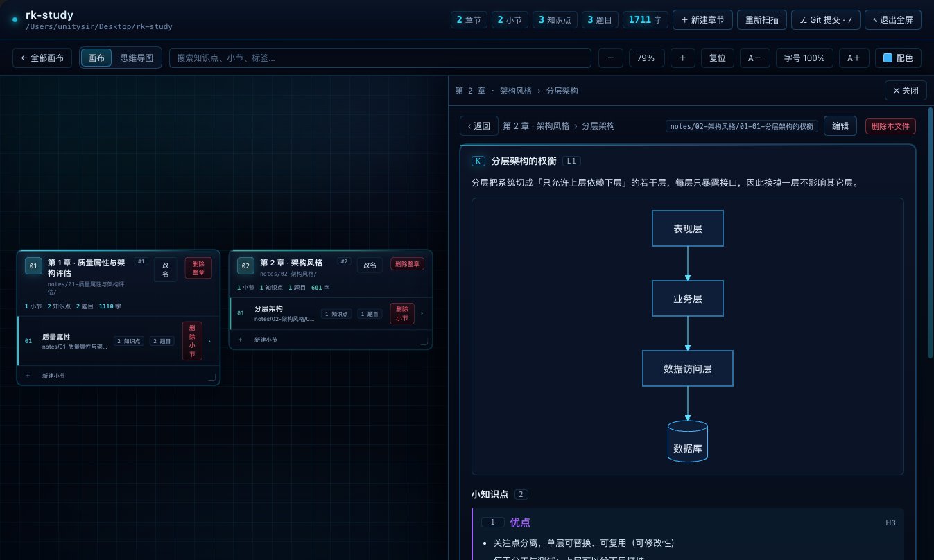Expand the 质量属性 row chevron arrow

[209, 341]
